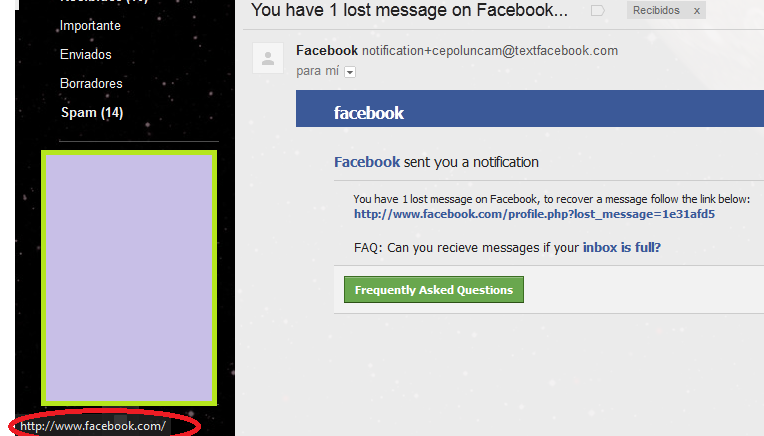Click the blue Facebook link in notification heading
The image size is (764, 436).
coord(367,162)
